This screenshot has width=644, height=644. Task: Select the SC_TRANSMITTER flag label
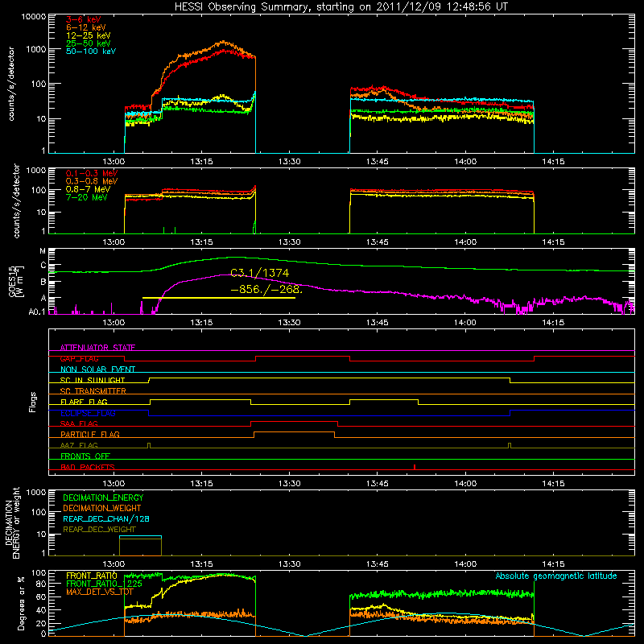pos(93,391)
